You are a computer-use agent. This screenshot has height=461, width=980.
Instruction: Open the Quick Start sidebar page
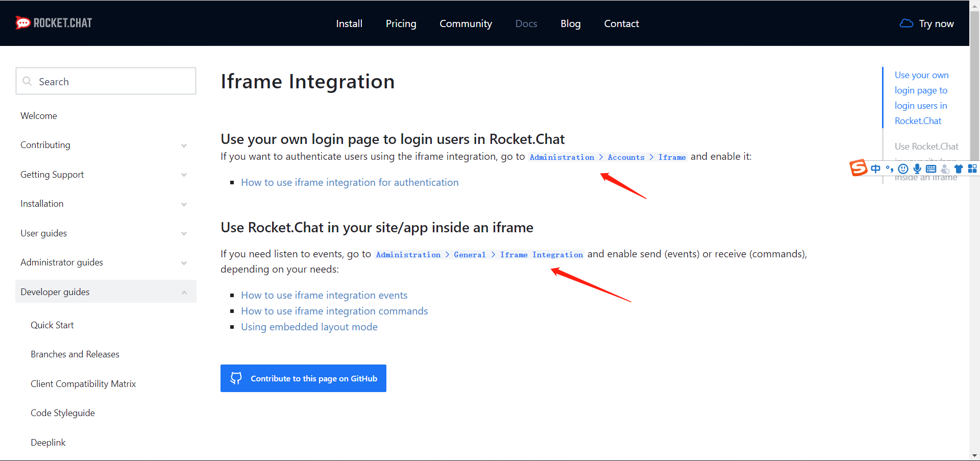(52, 325)
